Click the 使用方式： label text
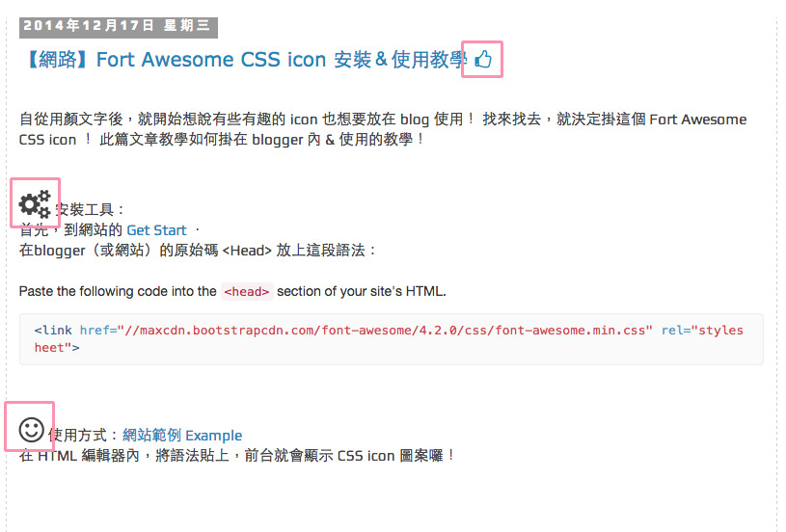The image size is (786, 532). (84, 436)
